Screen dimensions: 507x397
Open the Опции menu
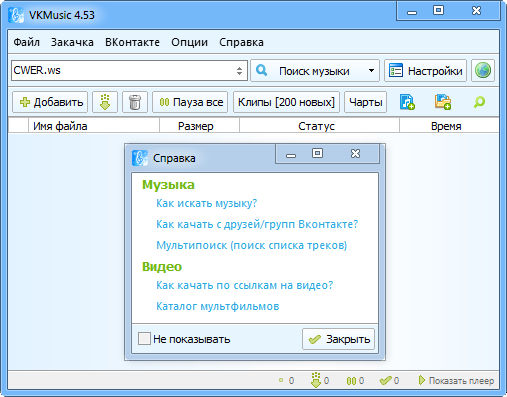click(189, 42)
